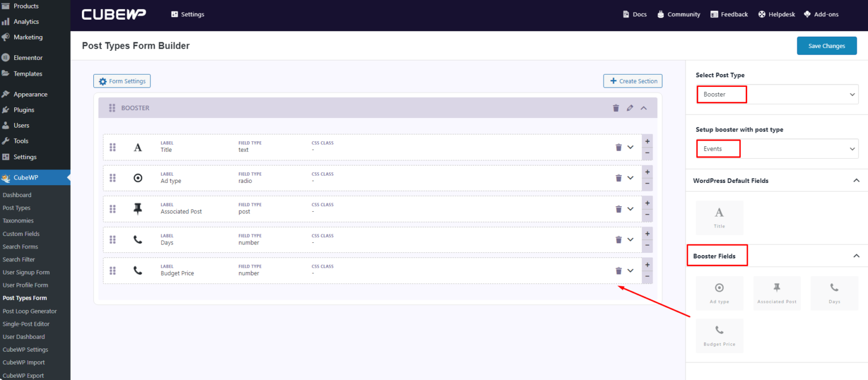Viewport: 868px width, 380px height.
Task: Edit the BOOSTER section name
Action: [630, 107]
